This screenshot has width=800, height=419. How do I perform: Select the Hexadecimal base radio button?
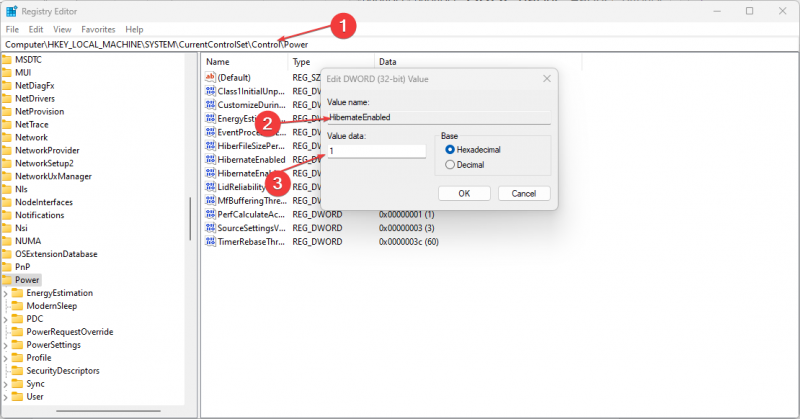[449, 150]
